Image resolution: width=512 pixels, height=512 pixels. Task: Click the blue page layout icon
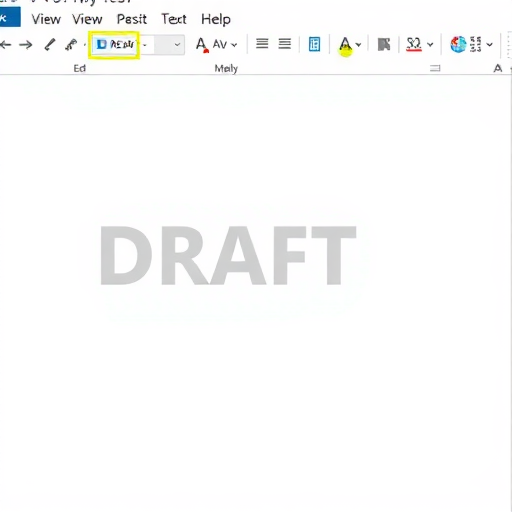tap(314, 44)
